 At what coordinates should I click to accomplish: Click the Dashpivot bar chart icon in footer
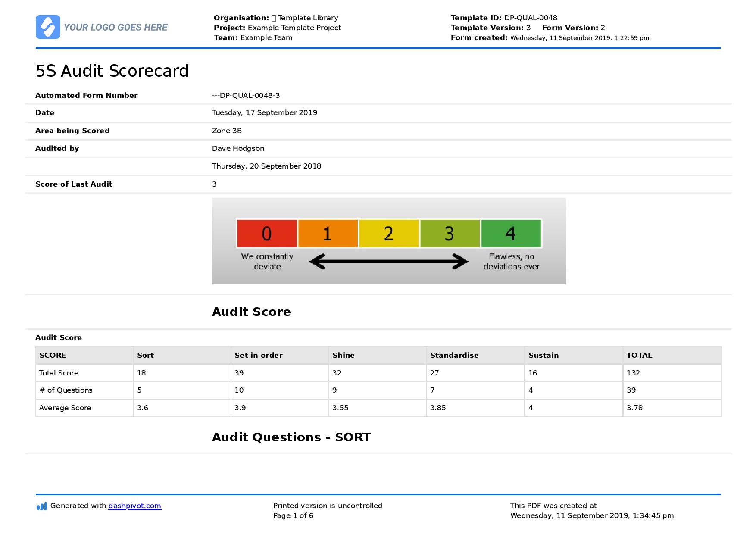pyautogui.click(x=42, y=506)
